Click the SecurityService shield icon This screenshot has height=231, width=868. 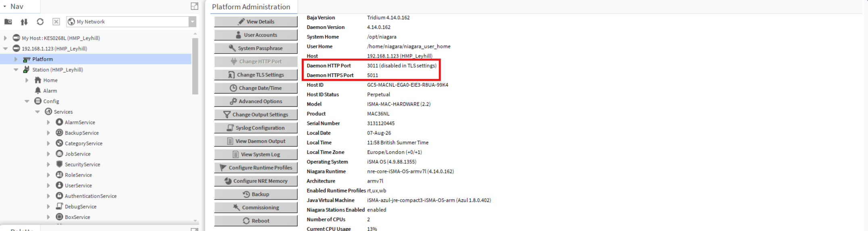[59, 164]
